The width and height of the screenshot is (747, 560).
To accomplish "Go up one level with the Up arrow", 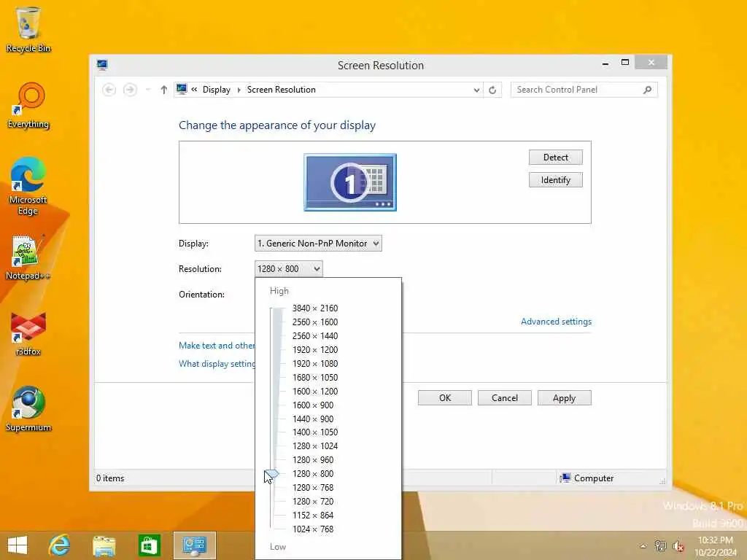I will coord(164,90).
